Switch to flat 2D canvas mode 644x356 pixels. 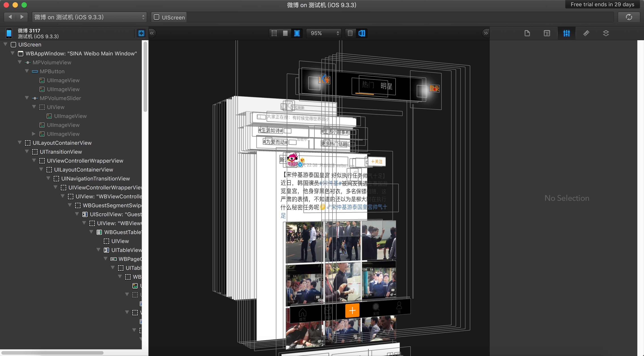coord(350,33)
